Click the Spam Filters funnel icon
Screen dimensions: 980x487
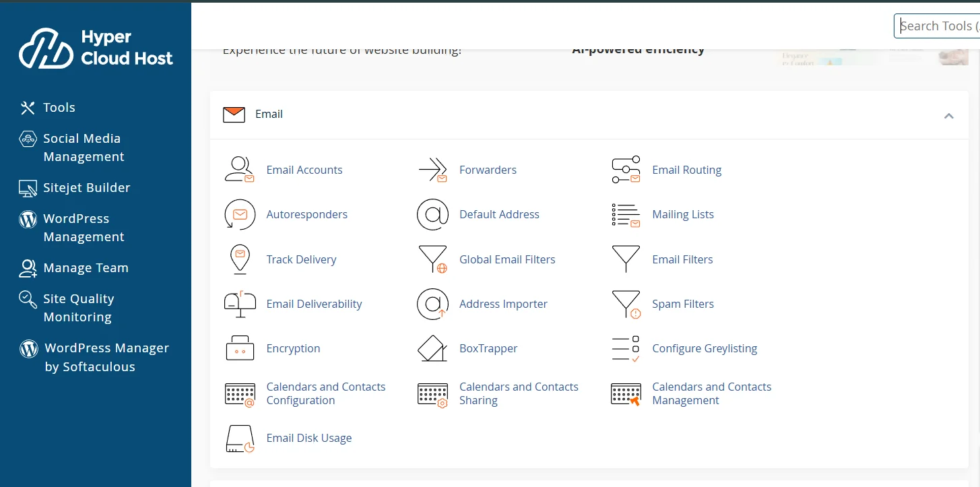pyautogui.click(x=626, y=304)
